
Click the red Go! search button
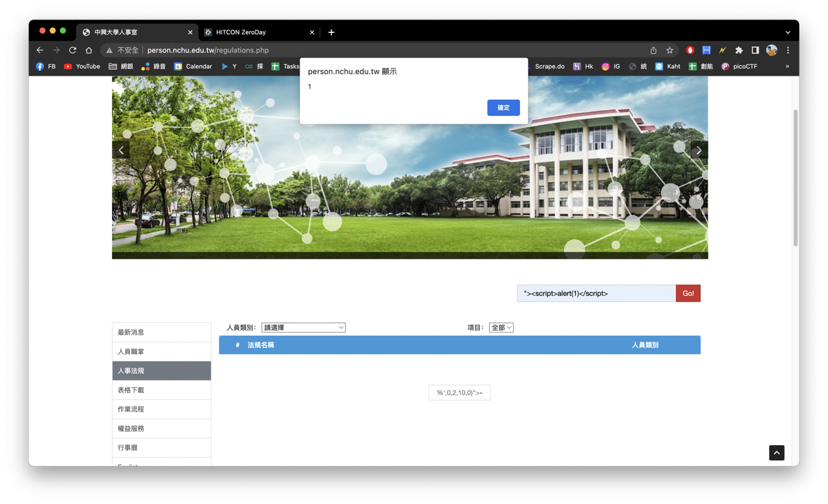tap(688, 293)
